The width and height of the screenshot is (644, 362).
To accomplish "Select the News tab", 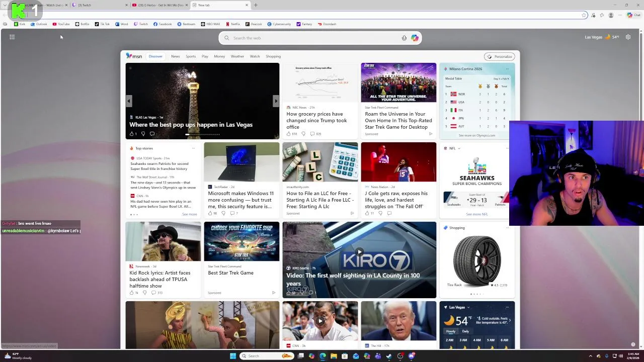I will click(175, 56).
